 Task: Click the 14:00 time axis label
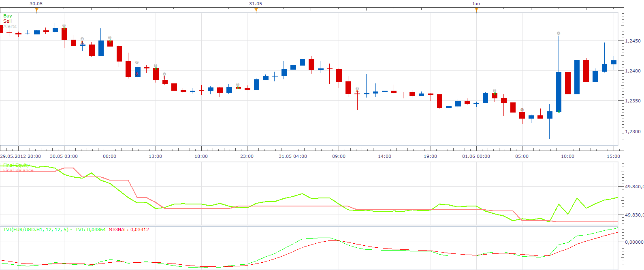tap(385, 156)
